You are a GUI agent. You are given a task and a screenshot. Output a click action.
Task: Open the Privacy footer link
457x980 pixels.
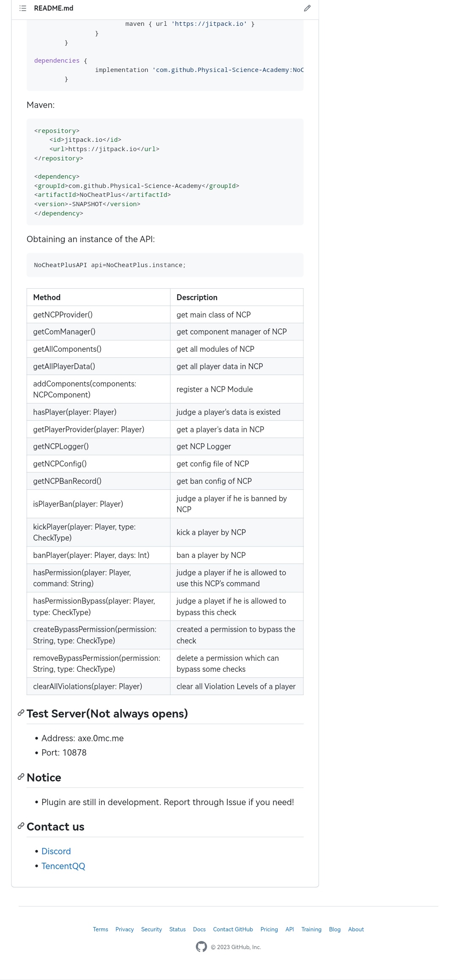coord(124,929)
